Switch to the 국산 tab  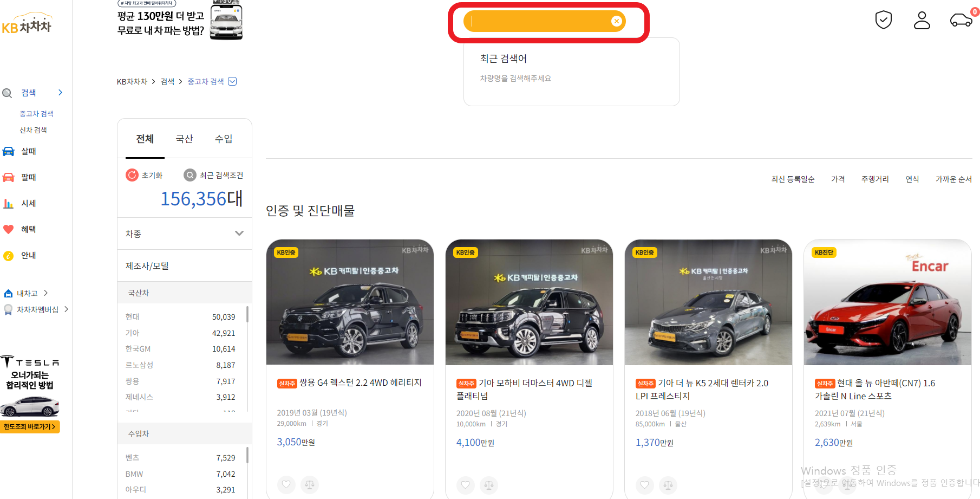(184, 139)
